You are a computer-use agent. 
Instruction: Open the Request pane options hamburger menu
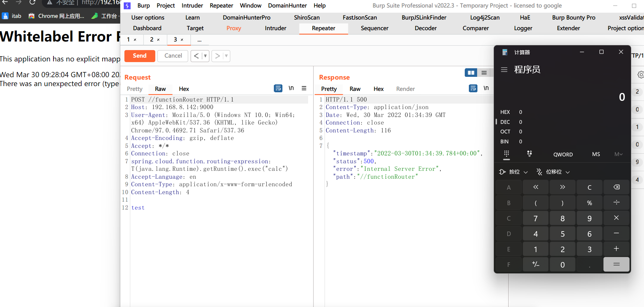tap(304, 88)
